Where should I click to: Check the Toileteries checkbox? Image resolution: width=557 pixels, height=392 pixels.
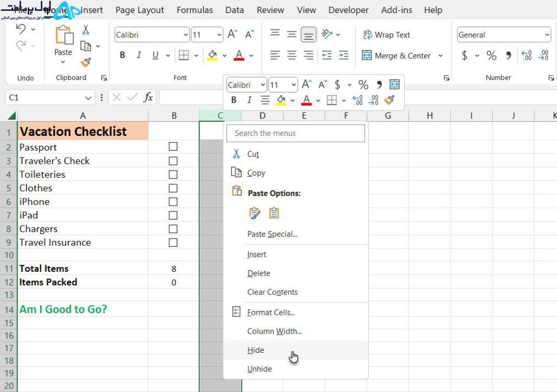[x=173, y=175]
